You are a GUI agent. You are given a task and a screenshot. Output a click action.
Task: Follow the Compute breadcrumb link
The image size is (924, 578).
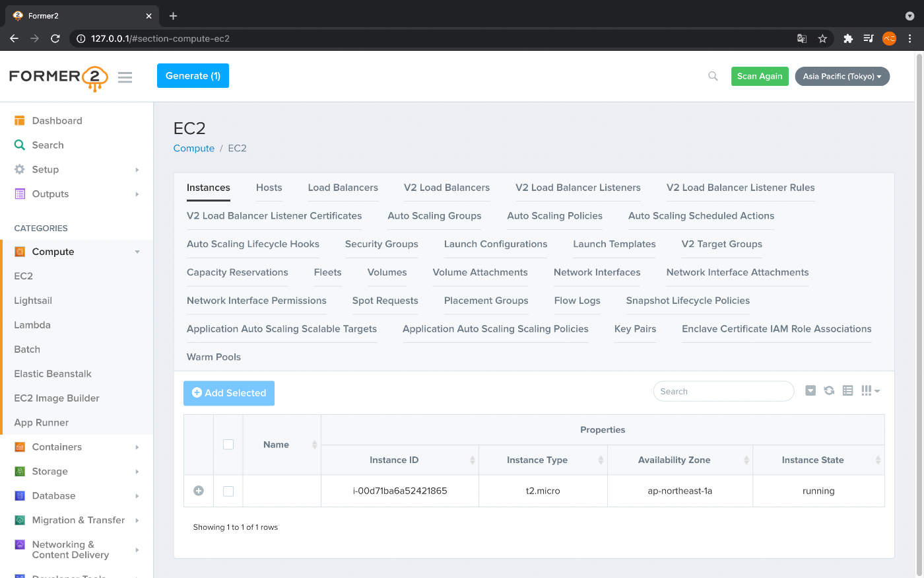(194, 148)
